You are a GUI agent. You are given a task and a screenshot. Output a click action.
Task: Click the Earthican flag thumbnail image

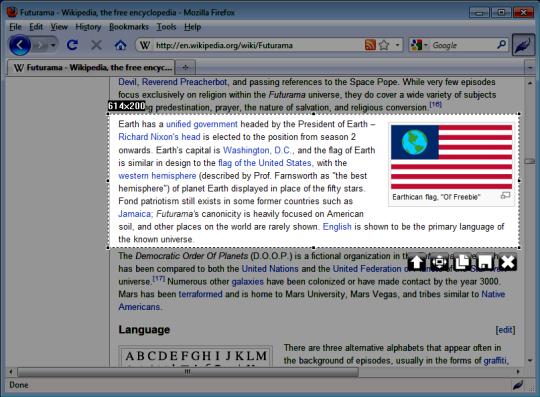451,157
